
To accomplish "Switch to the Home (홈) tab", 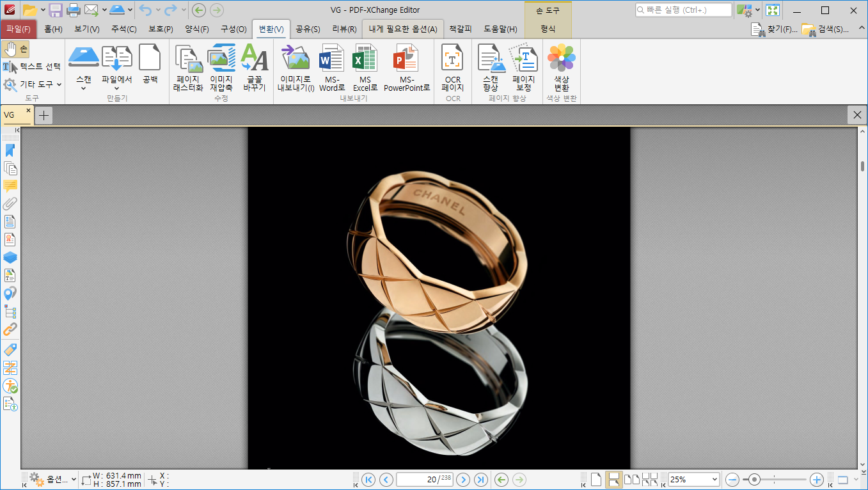I will 53,29.
